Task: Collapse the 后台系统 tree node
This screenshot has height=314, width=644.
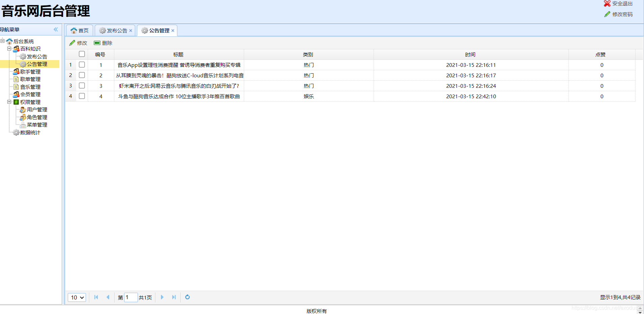Action: pos(2,41)
